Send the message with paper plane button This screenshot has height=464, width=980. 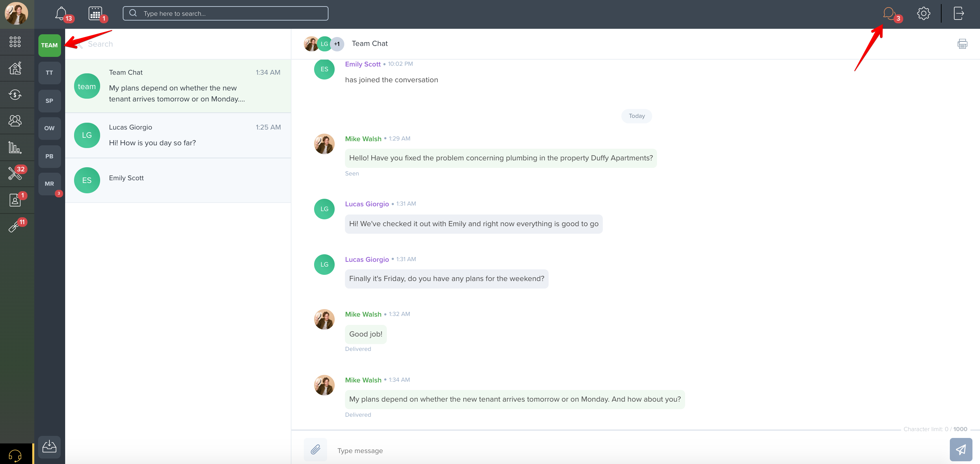[x=960, y=450]
